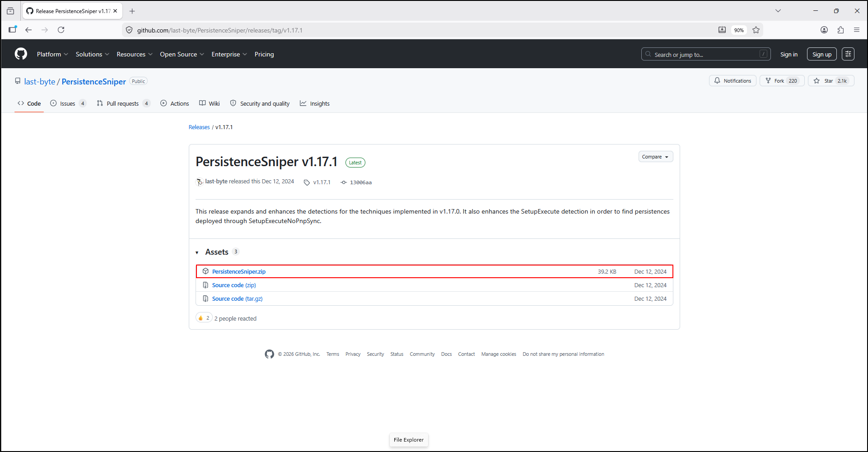
Task: Expand the Open Source menu
Action: click(x=182, y=54)
